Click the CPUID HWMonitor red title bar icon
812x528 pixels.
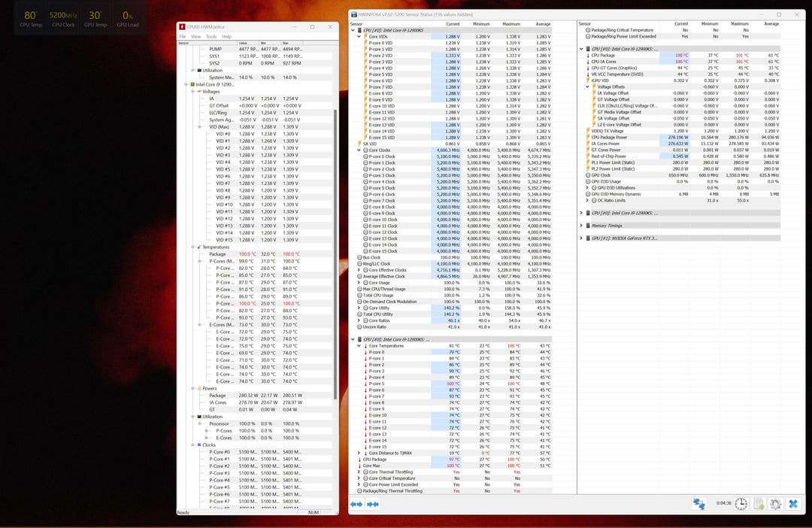tap(182, 27)
